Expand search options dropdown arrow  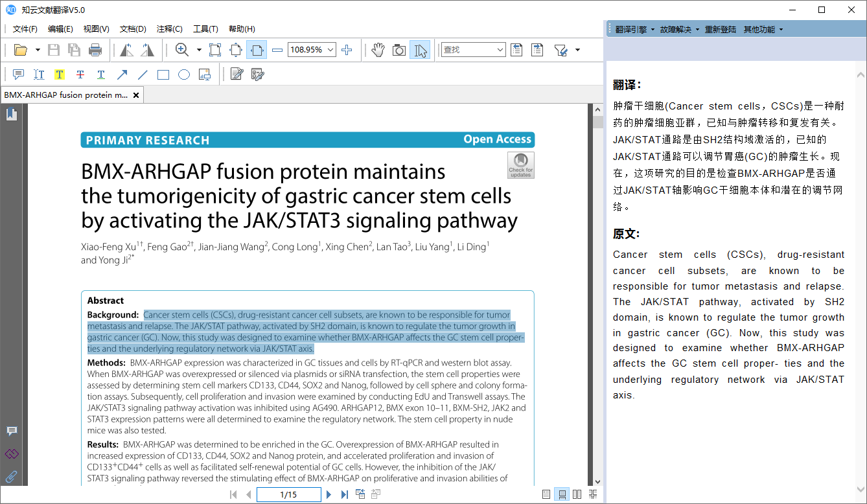577,50
